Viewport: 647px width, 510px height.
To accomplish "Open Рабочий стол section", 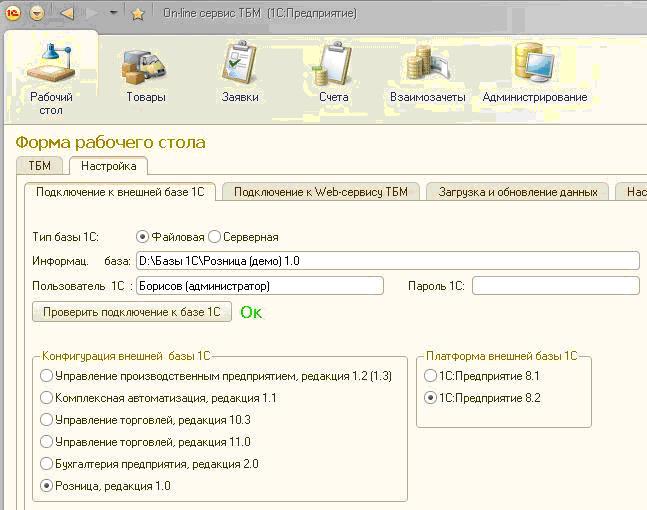I will pyautogui.click(x=51, y=78).
